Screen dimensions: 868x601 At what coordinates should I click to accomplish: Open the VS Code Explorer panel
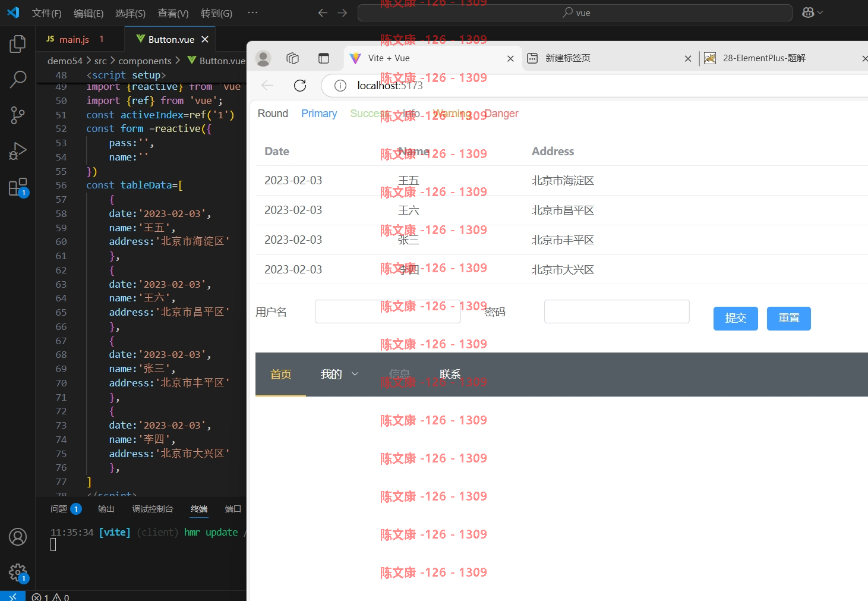pos(18,43)
